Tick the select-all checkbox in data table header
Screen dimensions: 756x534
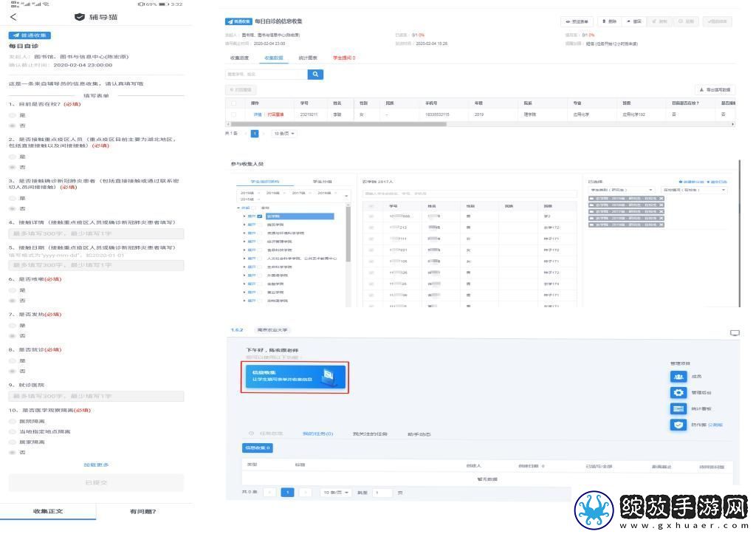pyautogui.click(x=234, y=103)
